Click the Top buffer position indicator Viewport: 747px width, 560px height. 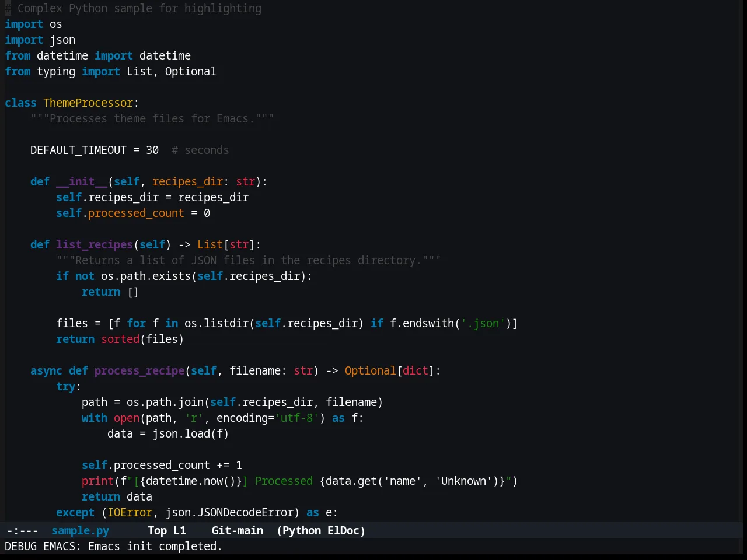coord(157,530)
